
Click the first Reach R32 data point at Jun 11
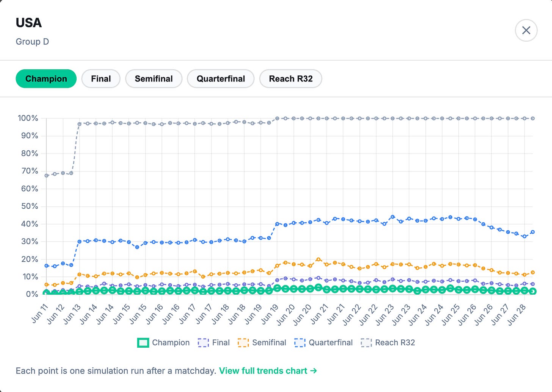tap(47, 175)
